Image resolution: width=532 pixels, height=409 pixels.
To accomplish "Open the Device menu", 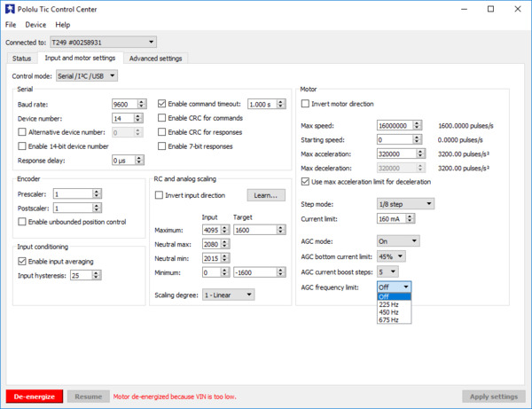I will (35, 25).
